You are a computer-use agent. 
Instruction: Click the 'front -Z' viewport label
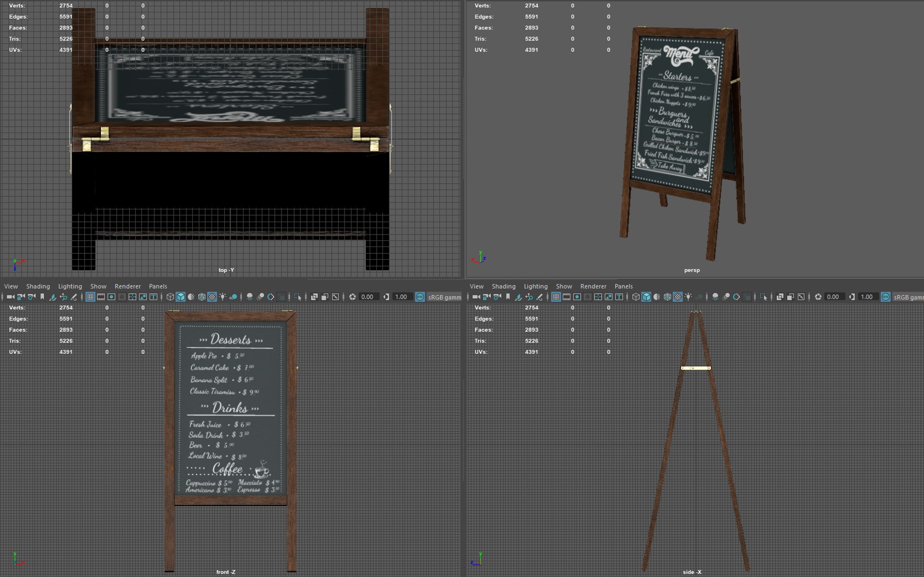[226, 572]
